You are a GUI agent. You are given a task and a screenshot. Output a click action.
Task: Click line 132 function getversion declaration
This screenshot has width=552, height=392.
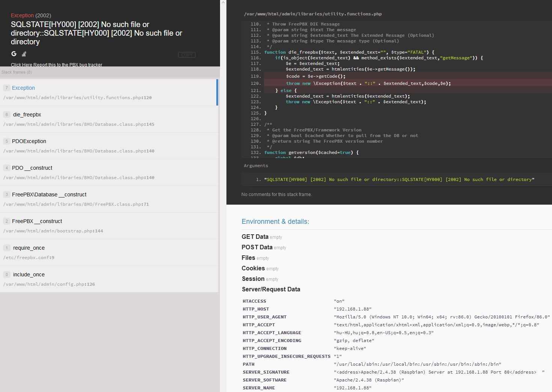click(x=311, y=152)
